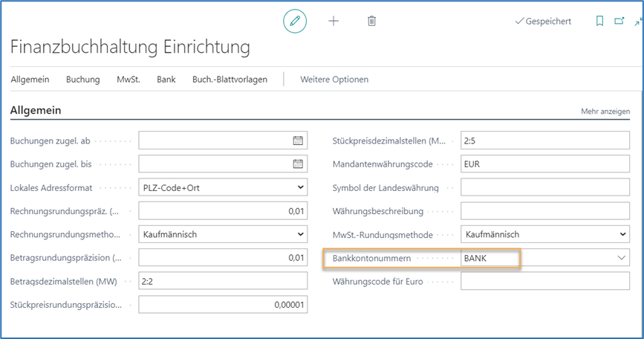Open calendar for Buchungen zugel. ab

pos(298,141)
